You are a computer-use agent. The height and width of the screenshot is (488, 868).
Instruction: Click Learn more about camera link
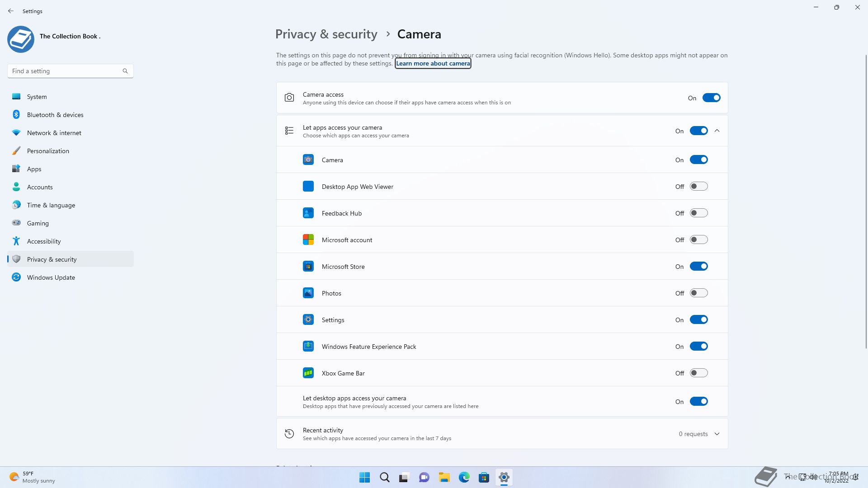tap(433, 63)
